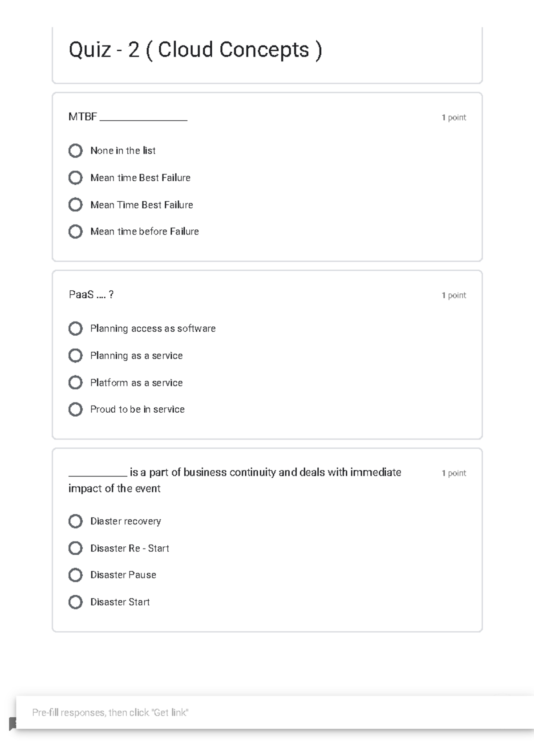Image resolution: width=534 pixels, height=756 pixels.
Task: Select "Platform as a service" answer
Action: tap(75, 382)
